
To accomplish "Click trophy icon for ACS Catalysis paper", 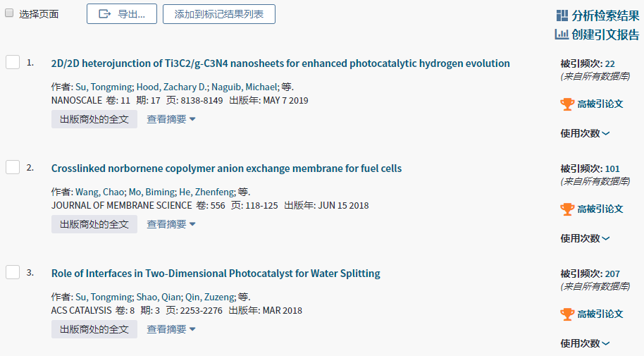I will point(567,314).
